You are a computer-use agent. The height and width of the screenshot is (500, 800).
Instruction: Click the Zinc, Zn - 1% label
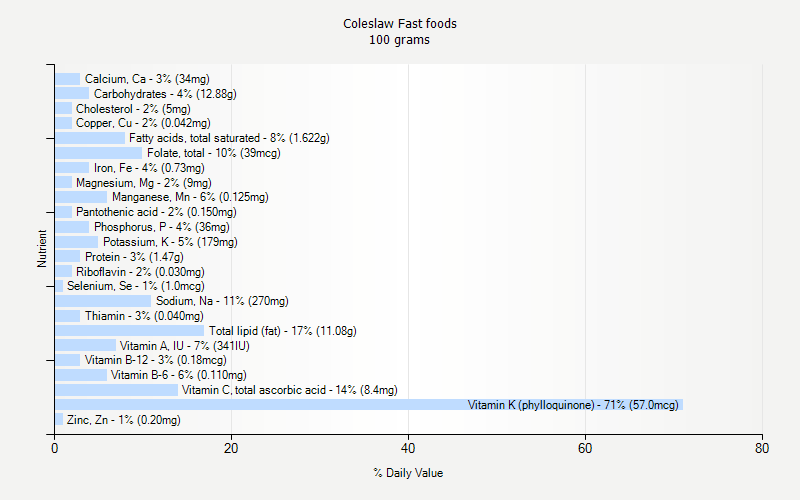tap(123, 420)
